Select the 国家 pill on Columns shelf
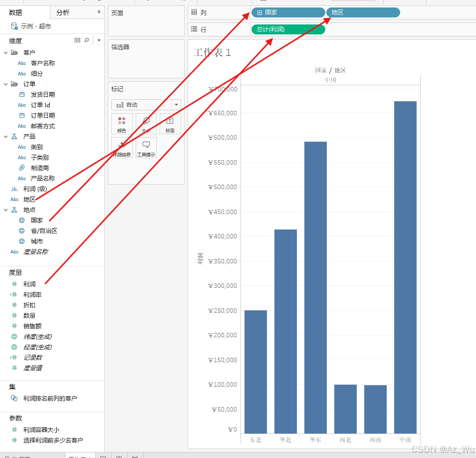The height and width of the screenshot is (458, 476). coord(288,12)
